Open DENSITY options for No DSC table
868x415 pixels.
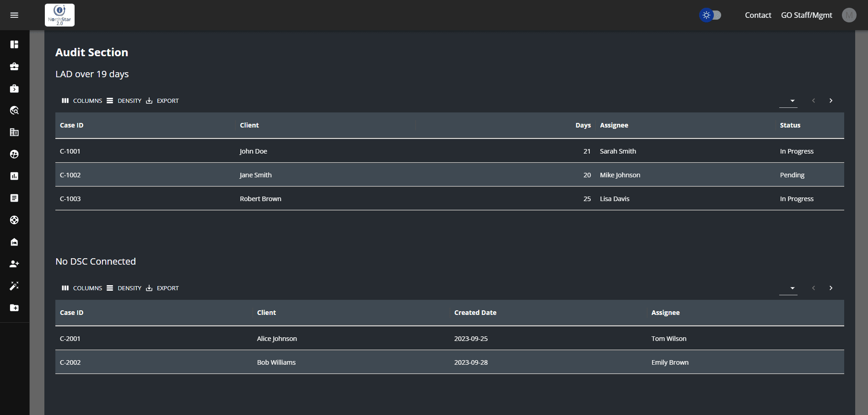coord(124,288)
